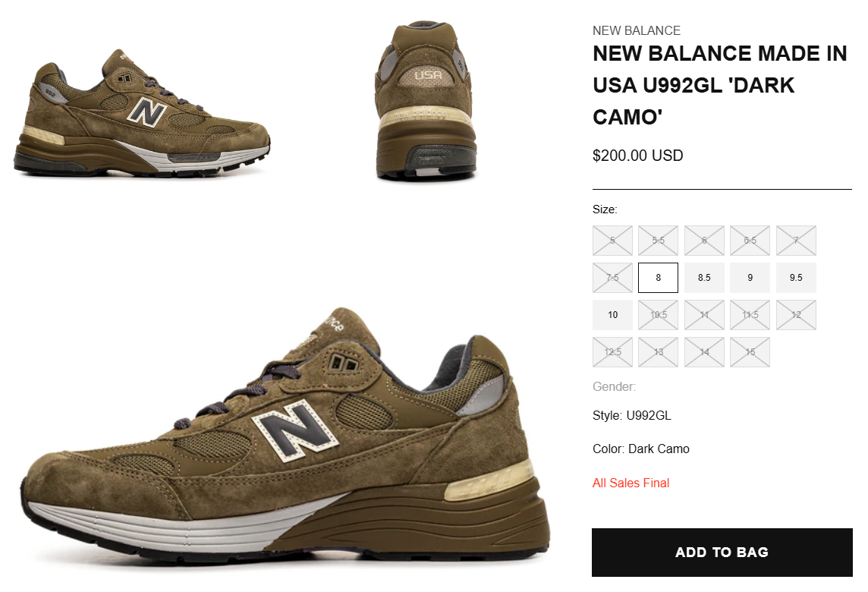
Task: Click the unavailable size 13 box
Action: pyautogui.click(x=658, y=351)
